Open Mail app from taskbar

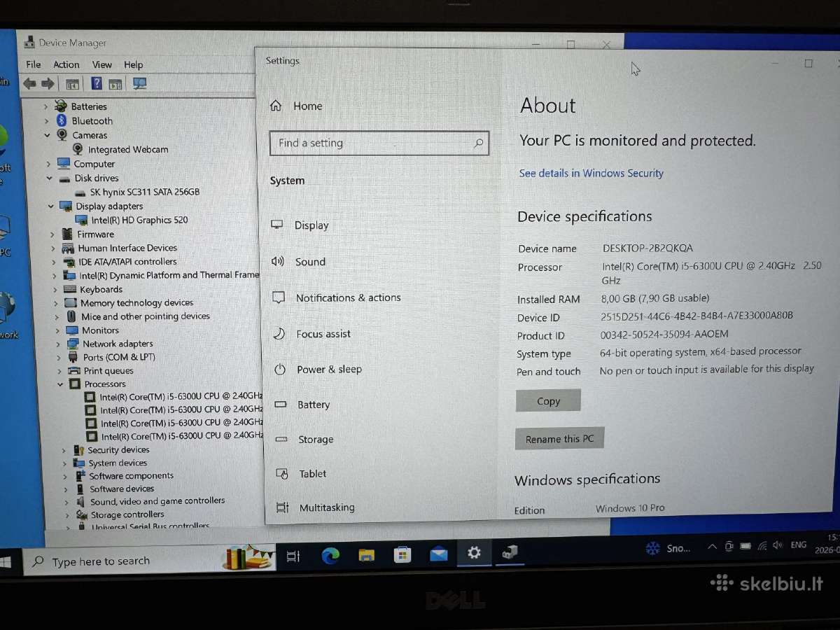tap(439, 554)
